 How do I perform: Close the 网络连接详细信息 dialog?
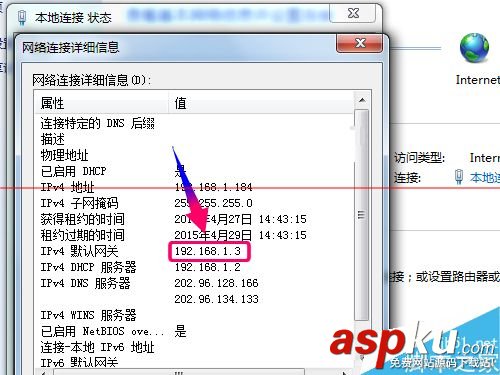click(x=359, y=43)
